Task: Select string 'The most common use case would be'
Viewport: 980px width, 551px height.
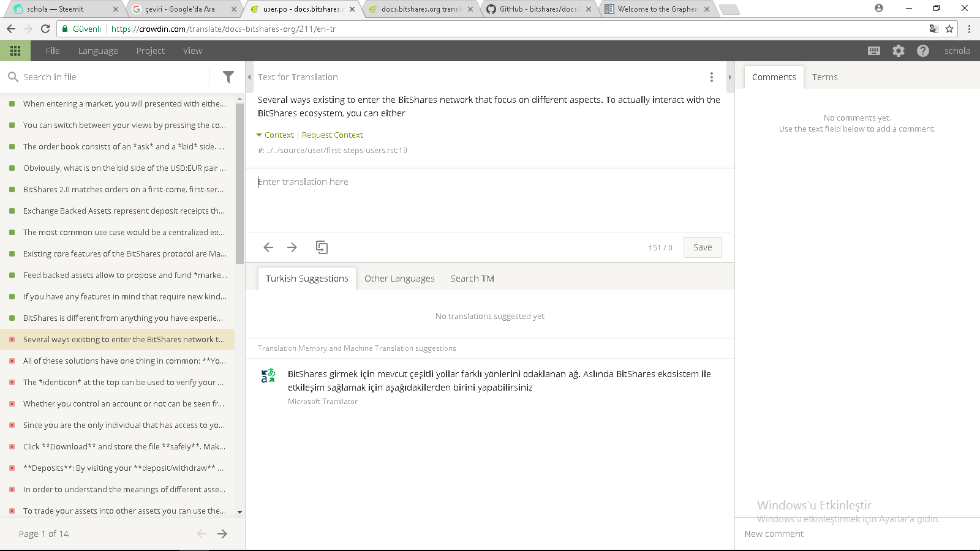Action: point(118,233)
